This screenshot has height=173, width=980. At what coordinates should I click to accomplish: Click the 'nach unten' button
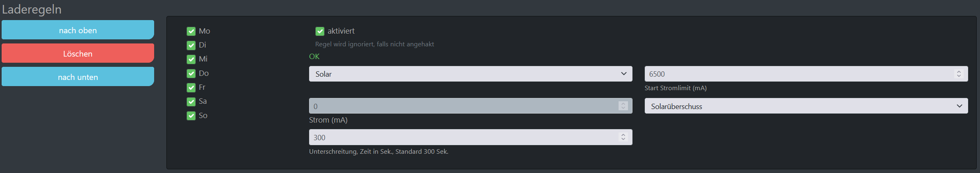click(78, 77)
